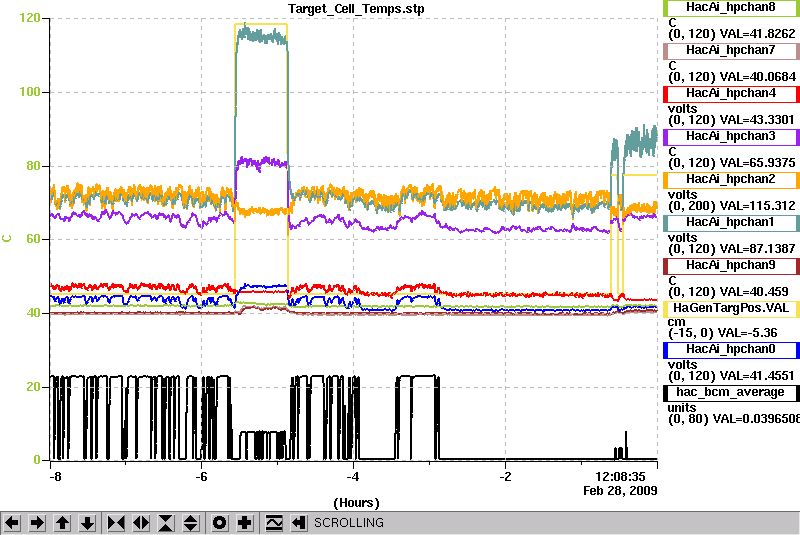Image resolution: width=800 pixels, height=535 pixels.
Task: Click the VAL=41.8262 reading
Action: pyautogui.click(x=757, y=34)
